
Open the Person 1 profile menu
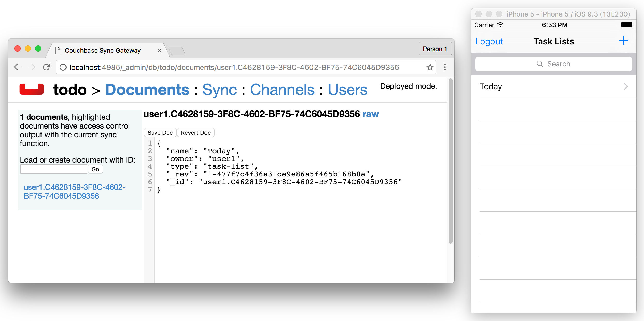[x=435, y=49]
